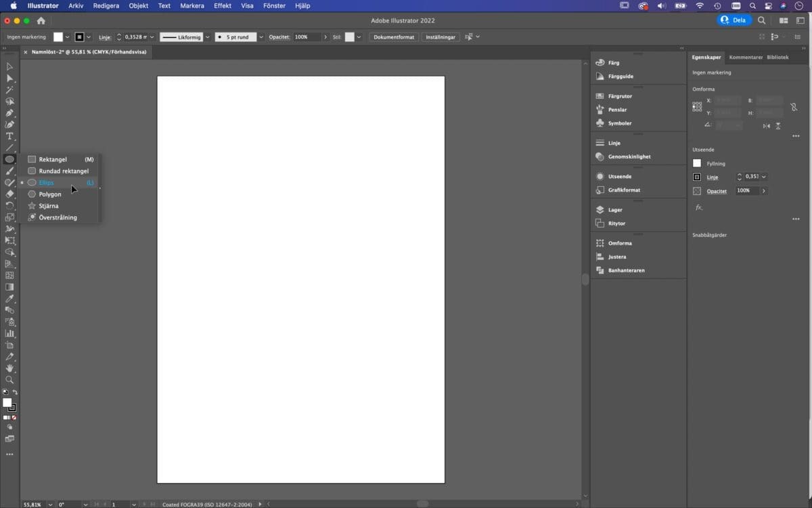Click the vertical scrollbar beside the canvas

[585, 279]
